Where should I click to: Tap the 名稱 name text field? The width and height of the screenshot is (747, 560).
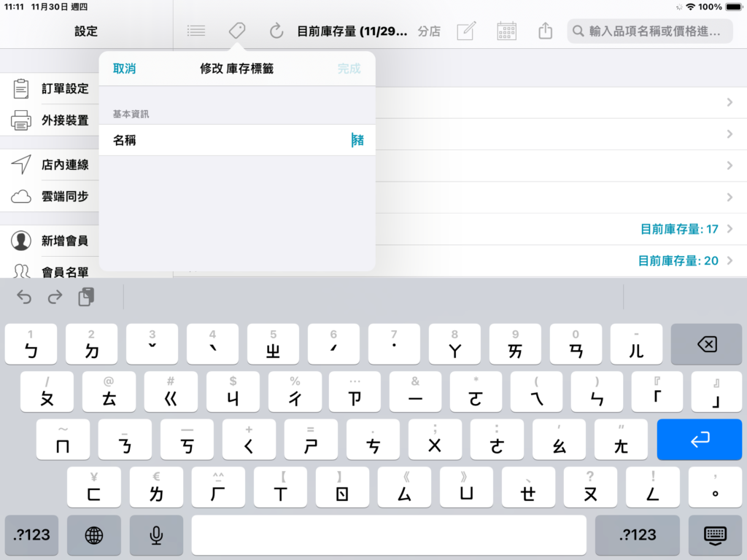pyautogui.click(x=237, y=140)
